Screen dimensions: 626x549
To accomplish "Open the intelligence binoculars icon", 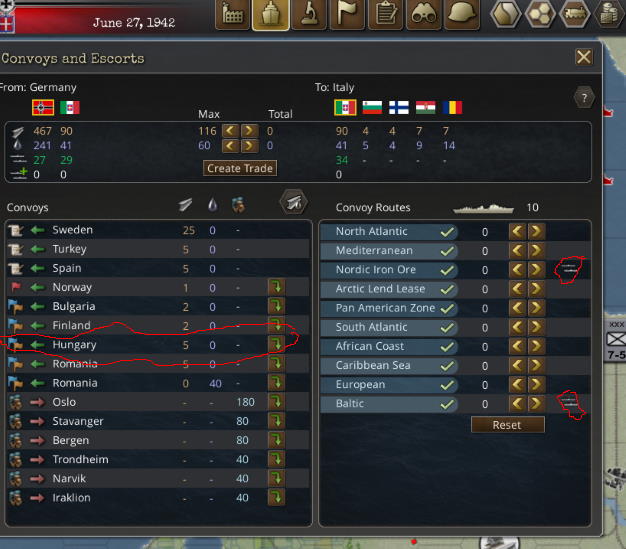I will pyautogui.click(x=424, y=15).
